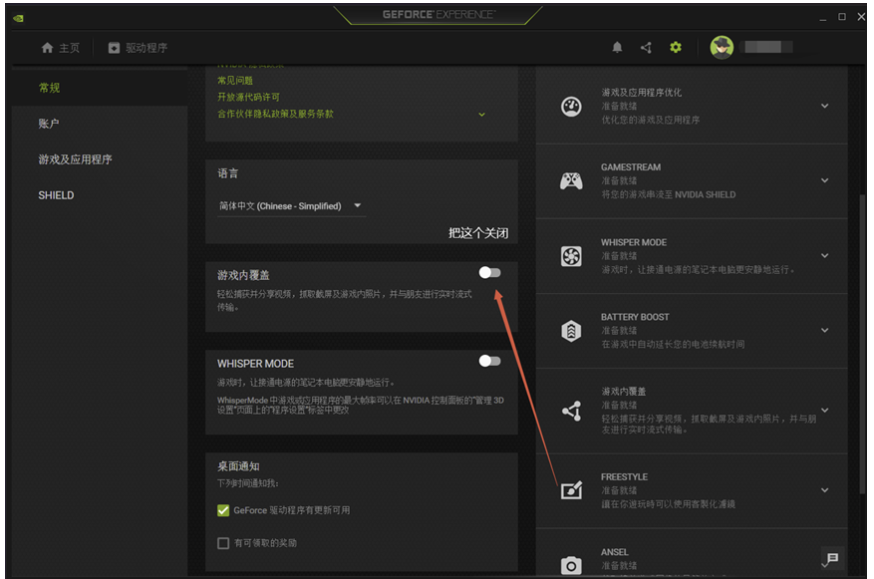Viewport: 874px width, 579px height.
Task: Open the language dropdown 简体中文
Action: tap(291, 206)
